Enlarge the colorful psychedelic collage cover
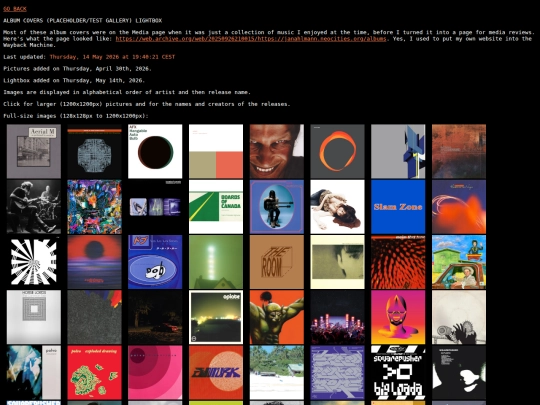Image resolution: width=540 pixels, height=405 pixels. 94,207
